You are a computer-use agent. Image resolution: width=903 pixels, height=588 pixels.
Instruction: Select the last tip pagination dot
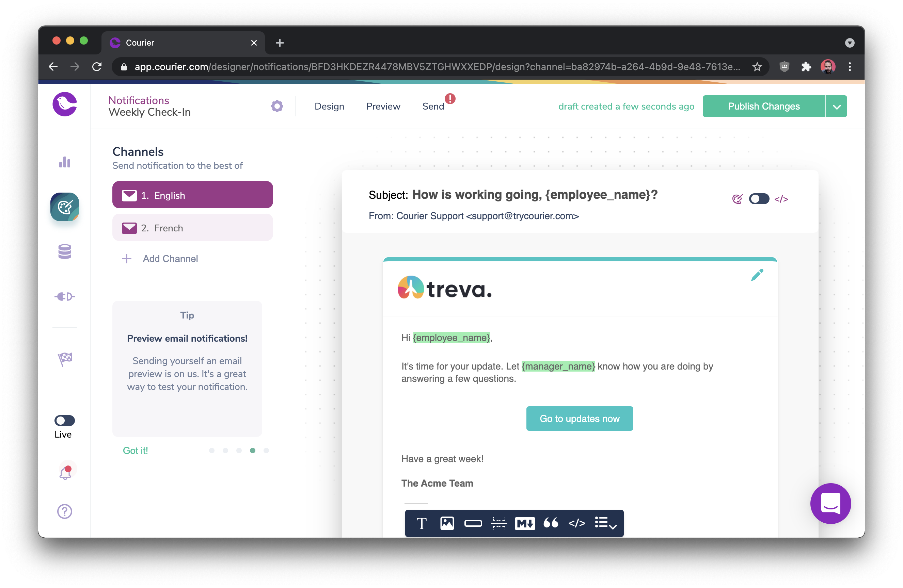tap(266, 451)
